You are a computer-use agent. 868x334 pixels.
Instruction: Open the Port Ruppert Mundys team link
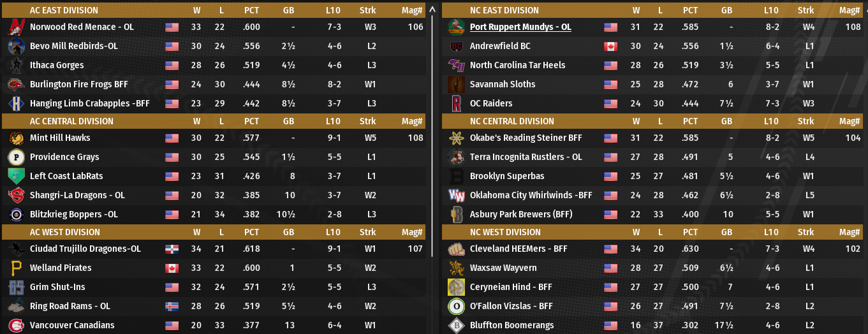point(520,27)
